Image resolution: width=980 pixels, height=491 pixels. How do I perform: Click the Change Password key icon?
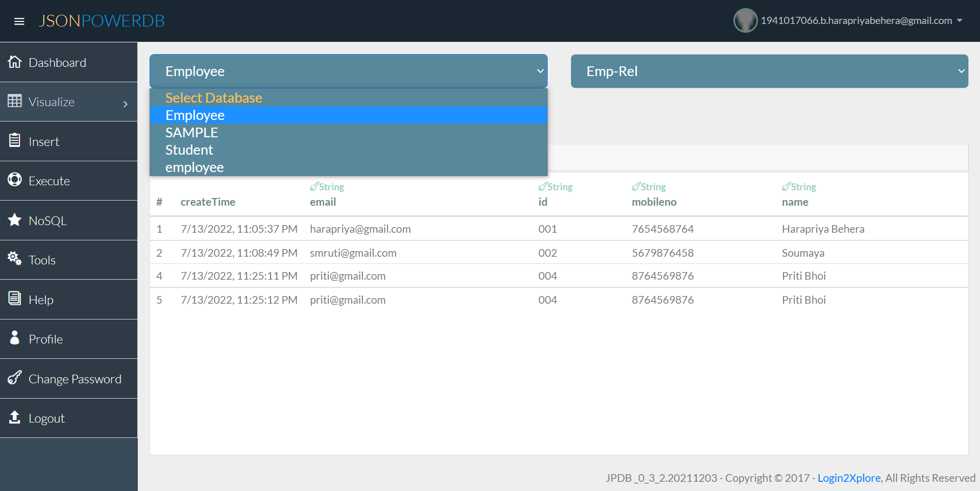pos(14,378)
